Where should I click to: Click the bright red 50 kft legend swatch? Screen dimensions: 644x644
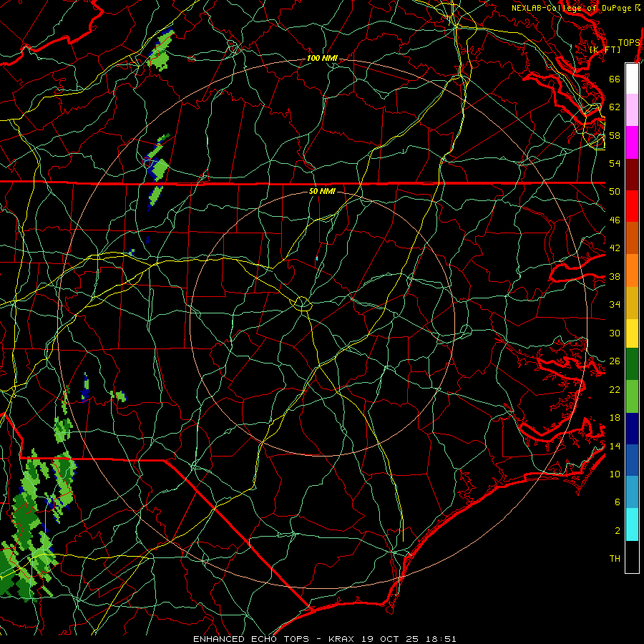[x=632, y=206]
